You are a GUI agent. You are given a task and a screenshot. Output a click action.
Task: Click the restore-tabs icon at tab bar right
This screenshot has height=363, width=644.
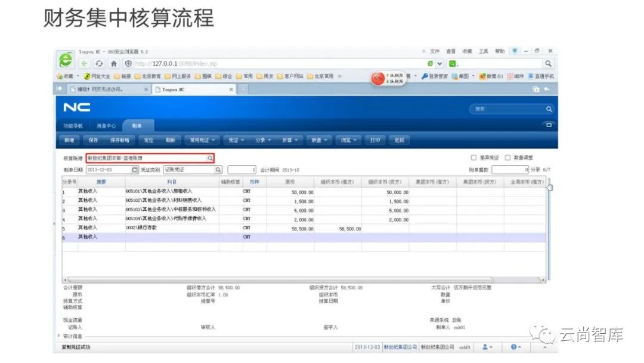pyautogui.click(x=536, y=89)
